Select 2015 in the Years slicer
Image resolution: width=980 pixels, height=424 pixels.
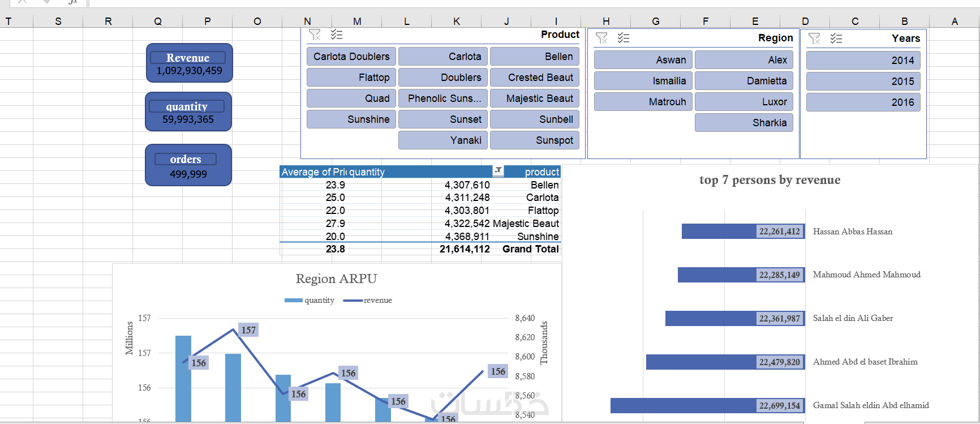pyautogui.click(x=863, y=82)
